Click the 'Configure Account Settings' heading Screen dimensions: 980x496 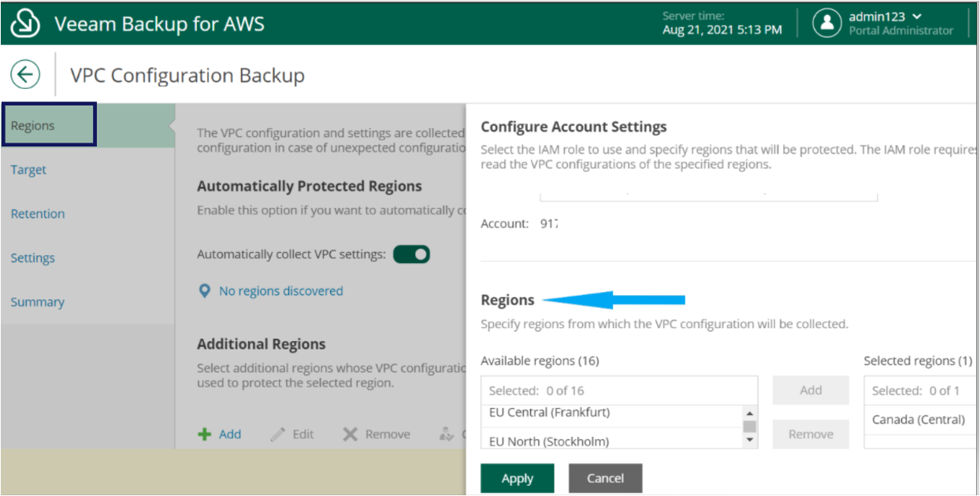pyautogui.click(x=574, y=127)
